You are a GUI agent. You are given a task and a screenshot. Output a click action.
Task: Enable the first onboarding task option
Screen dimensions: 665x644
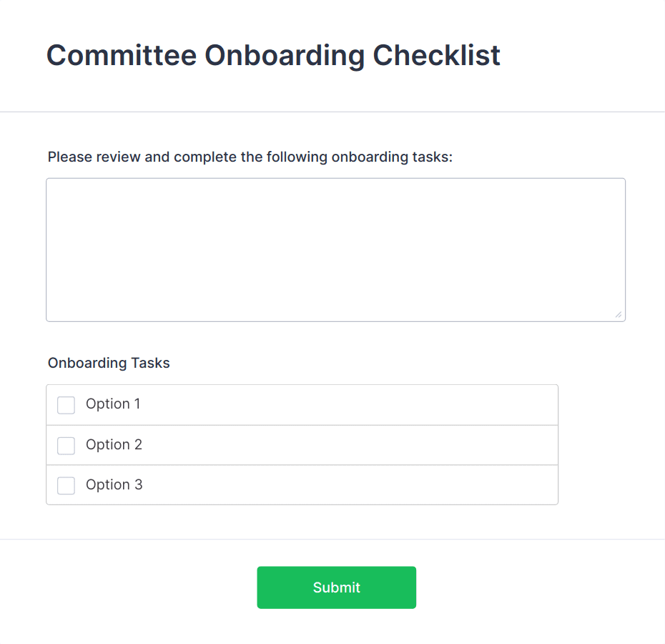[66, 404]
